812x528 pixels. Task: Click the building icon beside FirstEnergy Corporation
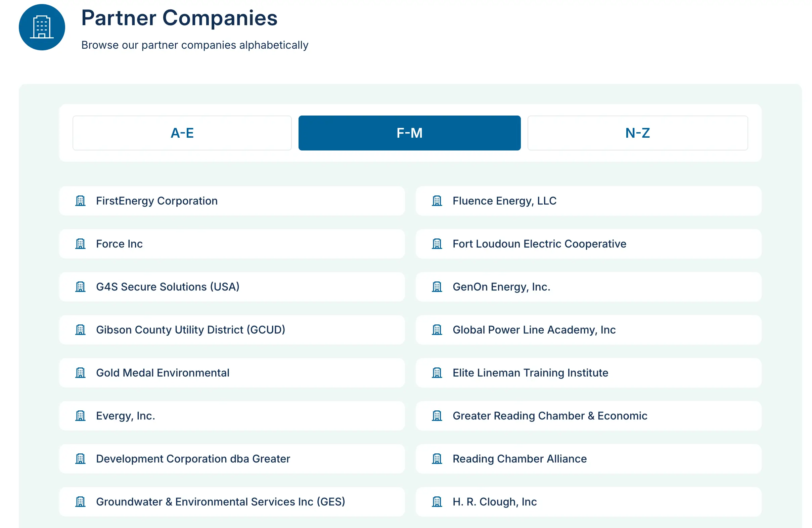pos(80,201)
